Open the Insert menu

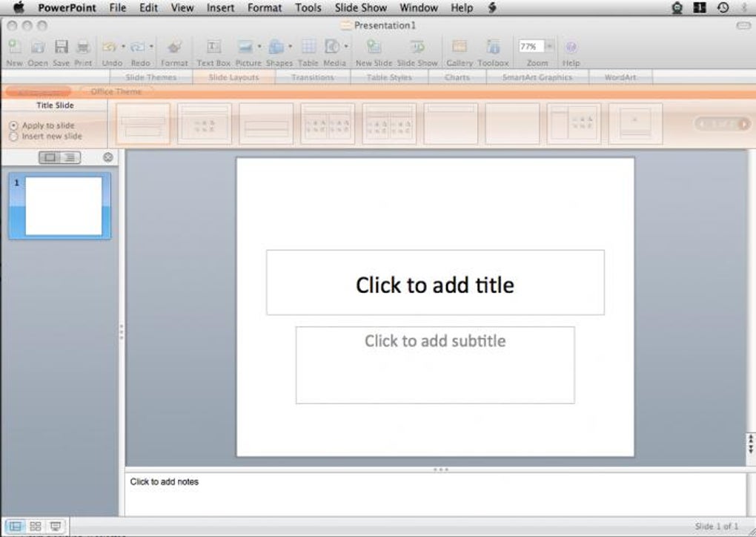point(220,7)
